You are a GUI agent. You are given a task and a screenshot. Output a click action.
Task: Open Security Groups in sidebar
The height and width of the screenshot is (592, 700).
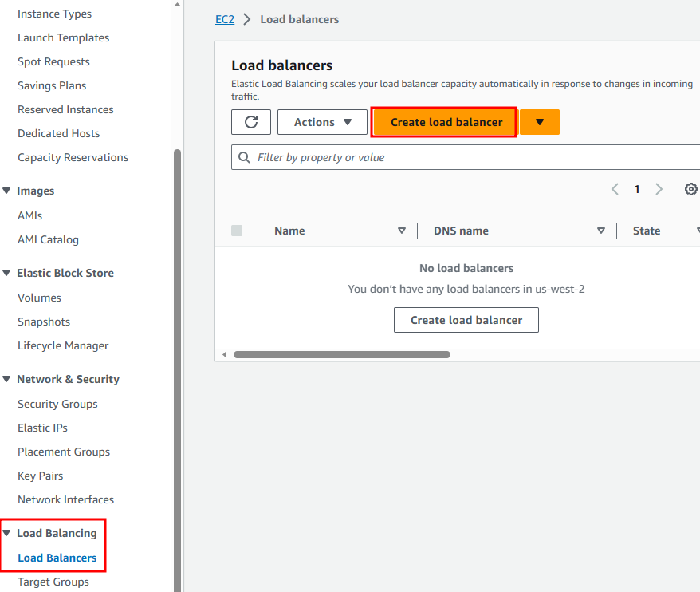pos(57,404)
